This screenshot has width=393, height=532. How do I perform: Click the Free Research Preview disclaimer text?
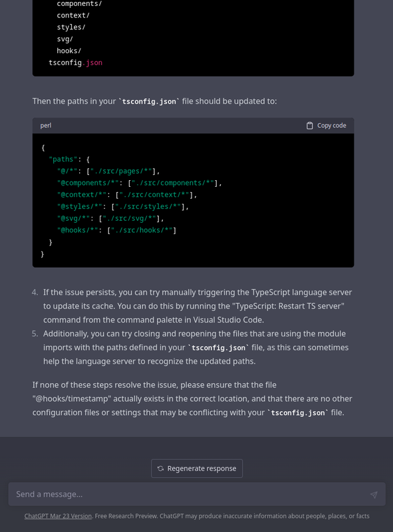tap(232, 516)
